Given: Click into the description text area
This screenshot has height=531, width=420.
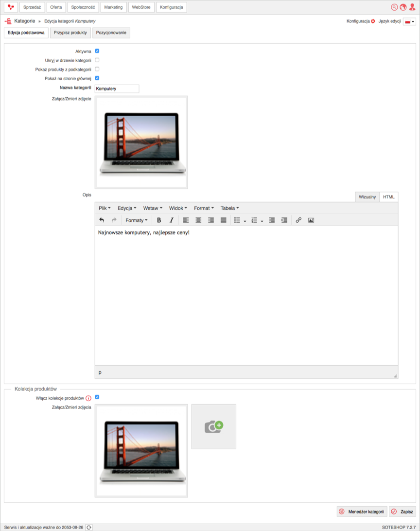Looking at the screenshot, I should pos(246,296).
